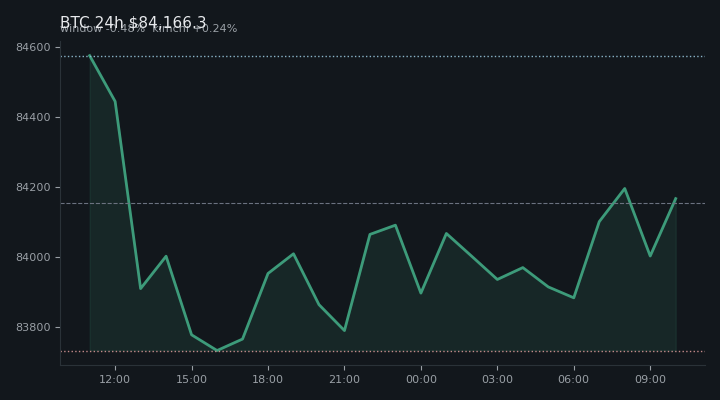Select the lowest price point near 16:00

[217, 350]
